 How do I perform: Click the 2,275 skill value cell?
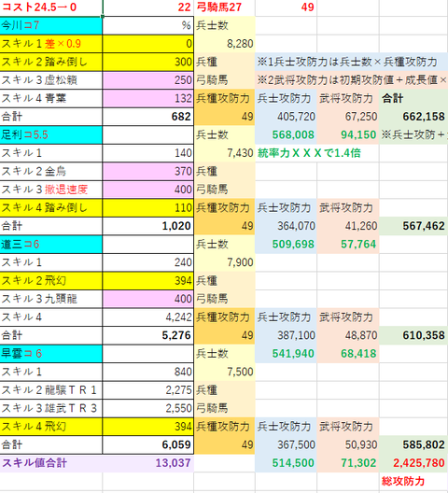point(148,390)
